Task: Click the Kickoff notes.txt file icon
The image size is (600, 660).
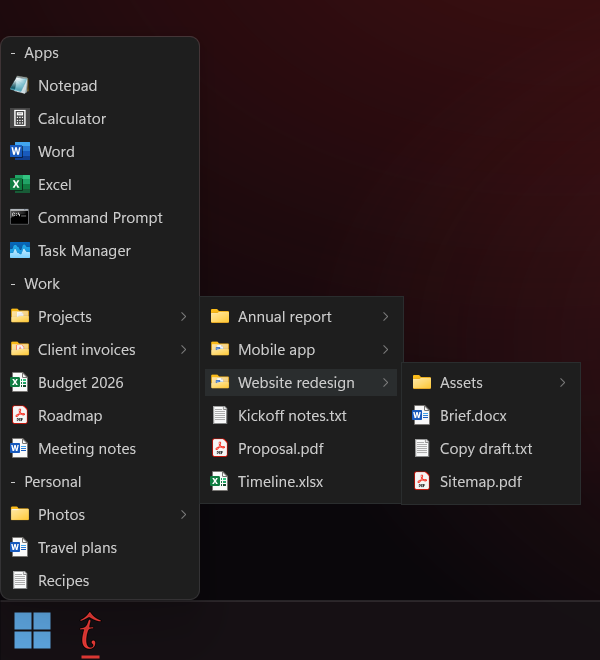Action: click(220, 415)
